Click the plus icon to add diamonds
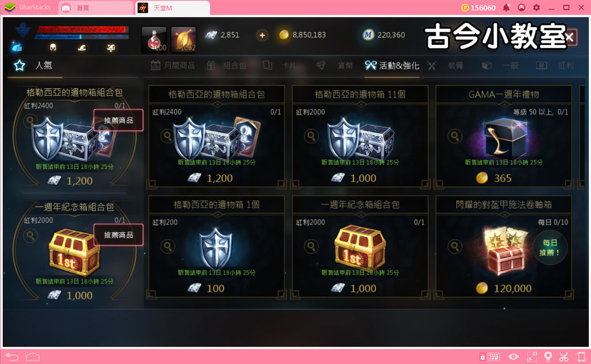This screenshot has height=364, width=591. click(x=262, y=35)
